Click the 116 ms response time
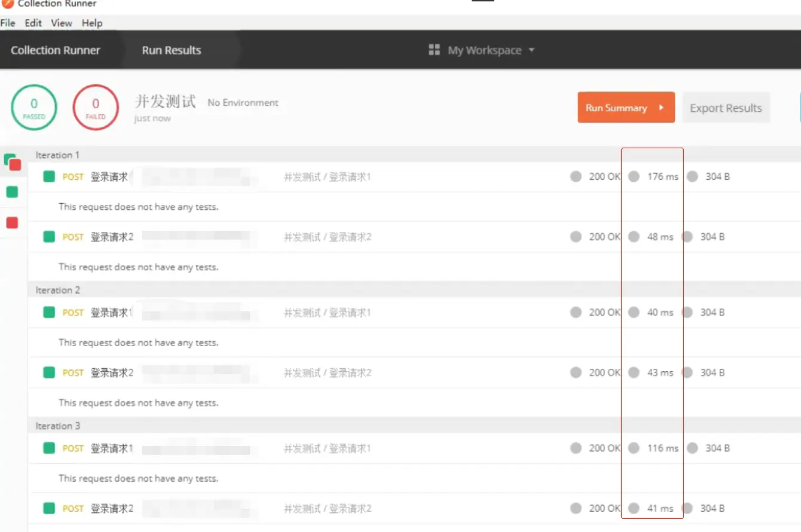 pyautogui.click(x=663, y=448)
